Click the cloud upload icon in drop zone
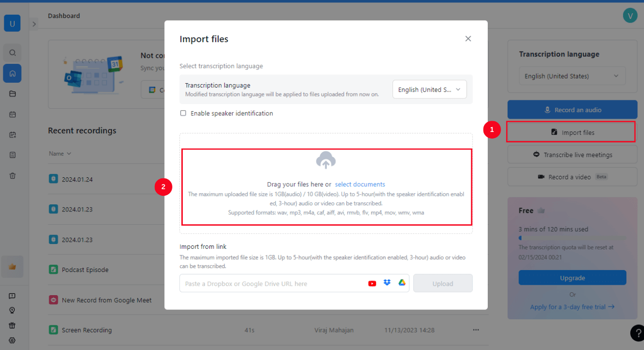 [326, 160]
